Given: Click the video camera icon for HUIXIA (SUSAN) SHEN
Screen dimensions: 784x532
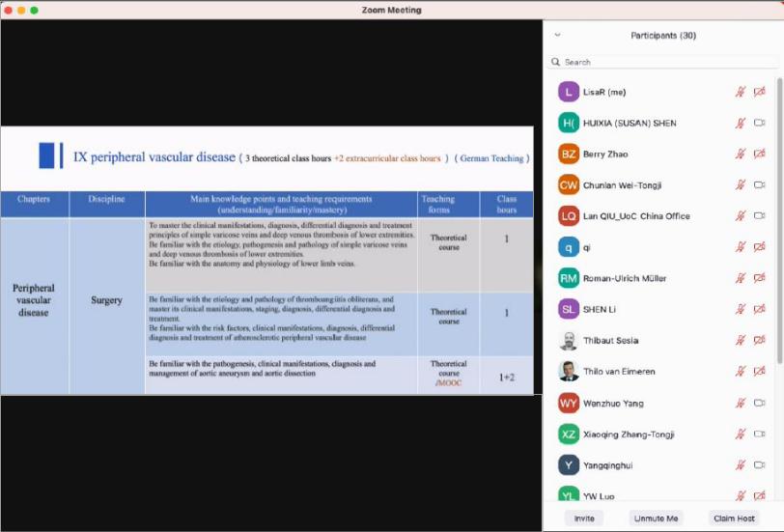Looking at the screenshot, I should coord(760,123).
